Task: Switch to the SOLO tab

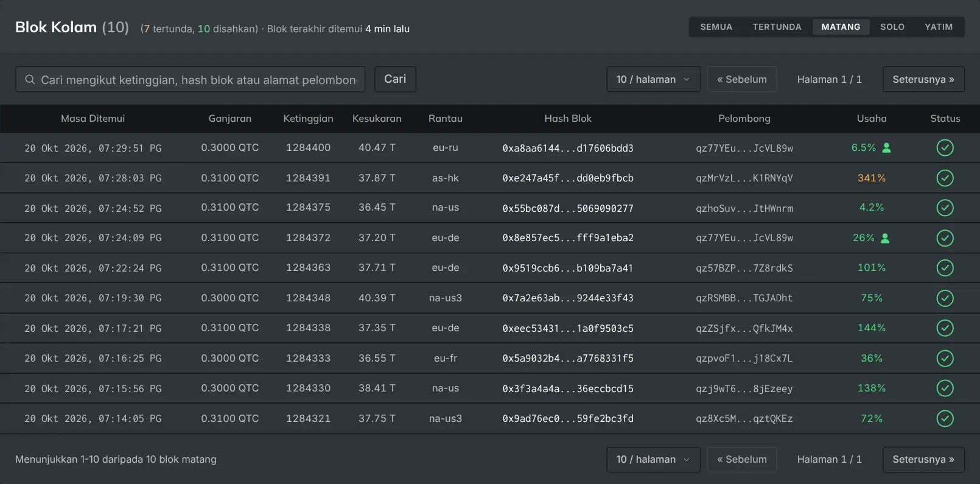Action: (892, 27)
